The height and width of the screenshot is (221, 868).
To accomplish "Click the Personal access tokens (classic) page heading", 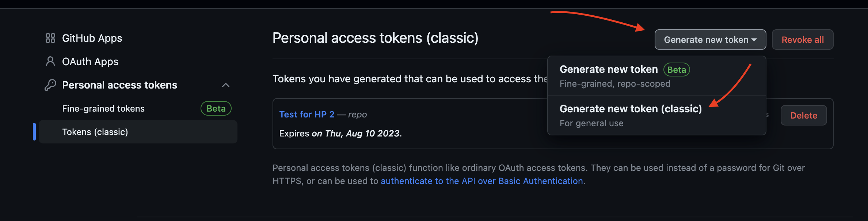I will coord(375,38).
